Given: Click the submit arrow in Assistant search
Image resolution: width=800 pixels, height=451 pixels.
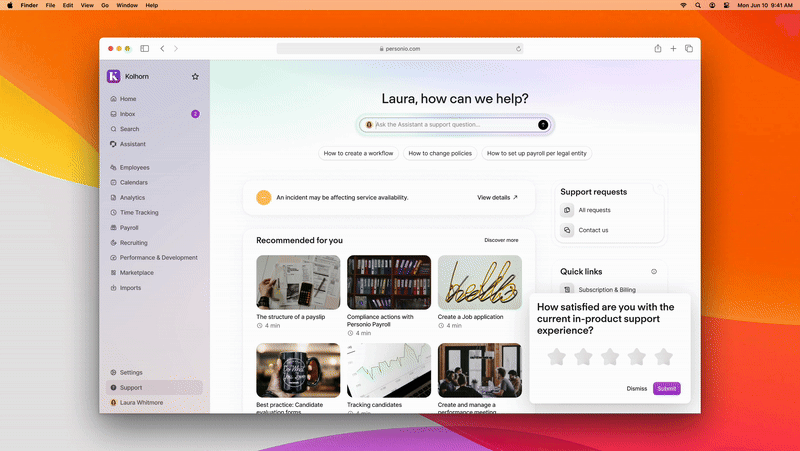Looking at the screenshot, I should (x=543, y=124).
